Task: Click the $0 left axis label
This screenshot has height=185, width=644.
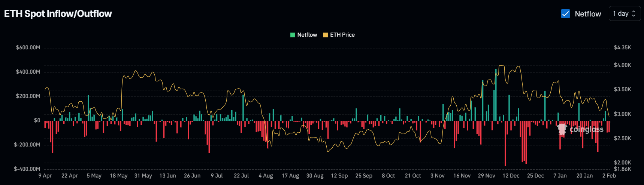Action: pos(37,120)
